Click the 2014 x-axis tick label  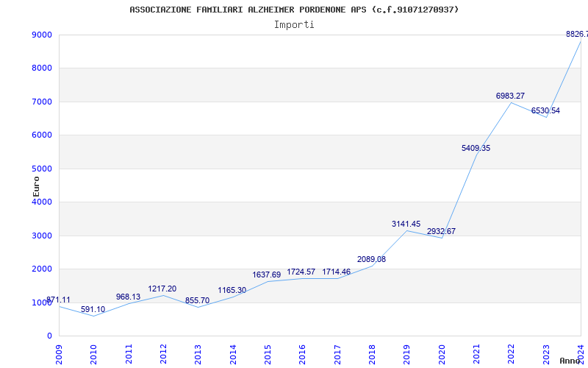[x=233, y=354]
